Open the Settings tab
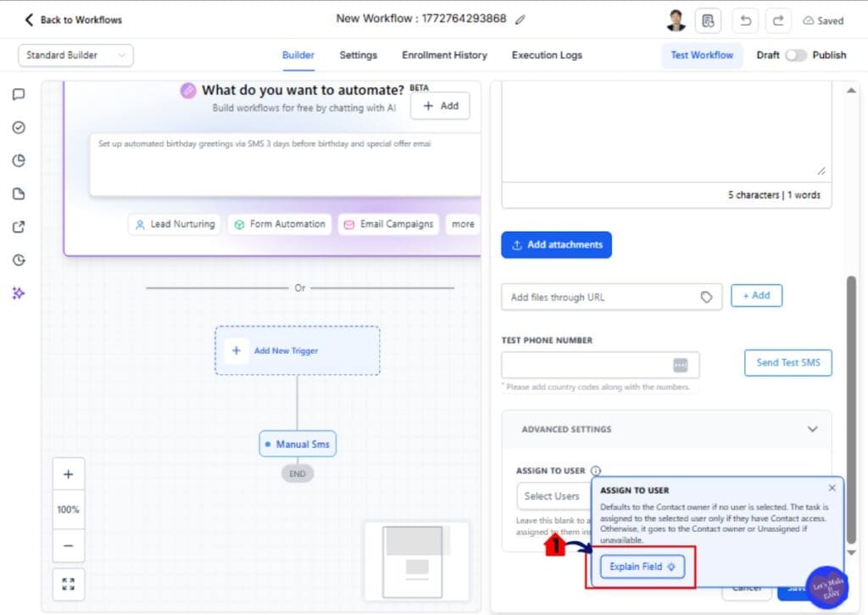868x615 pixels. [359, 55]
